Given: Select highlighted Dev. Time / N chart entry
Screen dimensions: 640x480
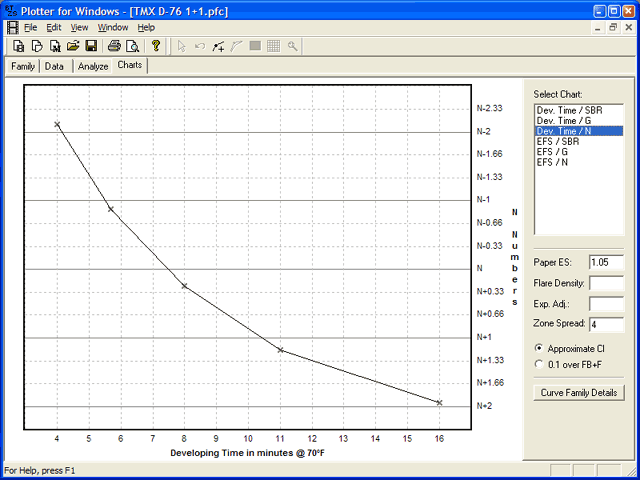Looking at the screenshot, I should 579,131.
